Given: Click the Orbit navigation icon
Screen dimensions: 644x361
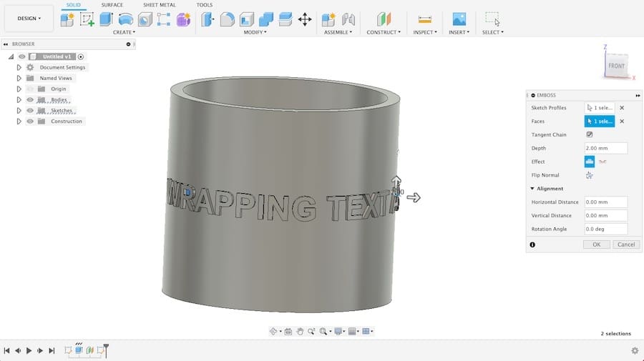Looking at the screenshot, I should click(273, 331).
